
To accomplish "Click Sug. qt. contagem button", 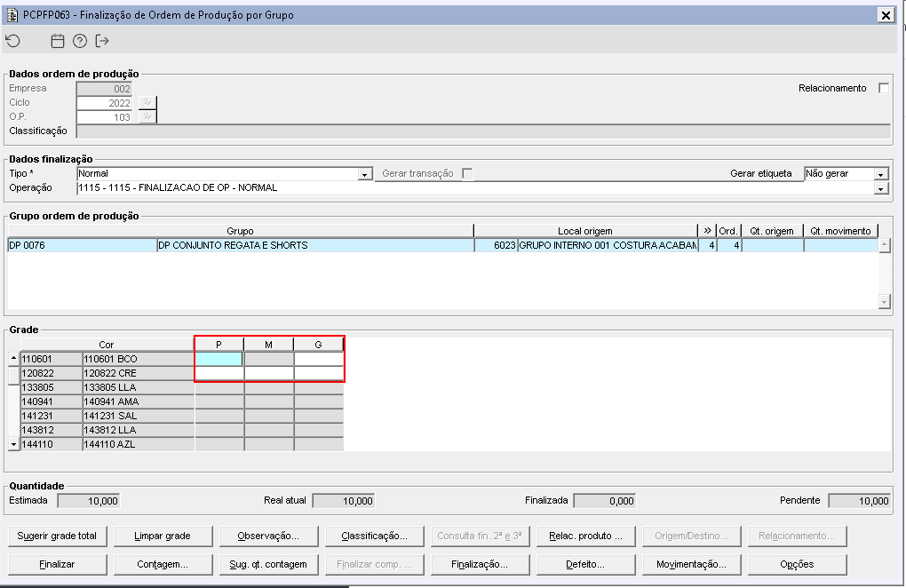I will [x=268, y=564].
